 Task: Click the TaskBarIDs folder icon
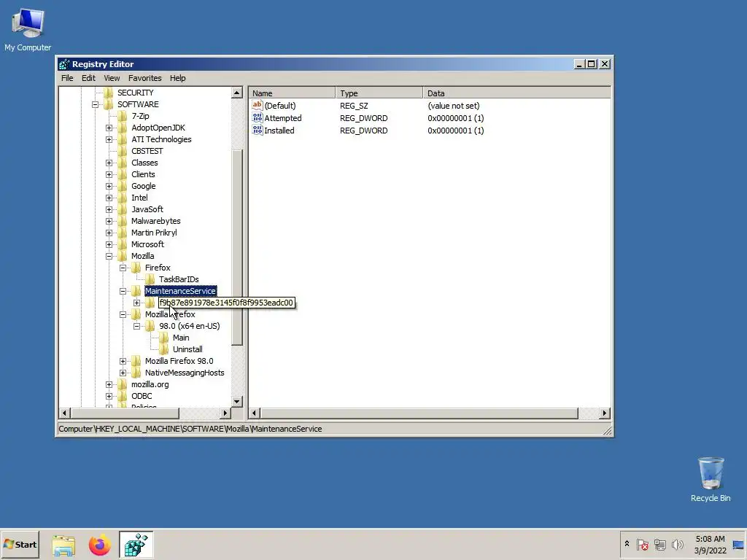point(150,279)
